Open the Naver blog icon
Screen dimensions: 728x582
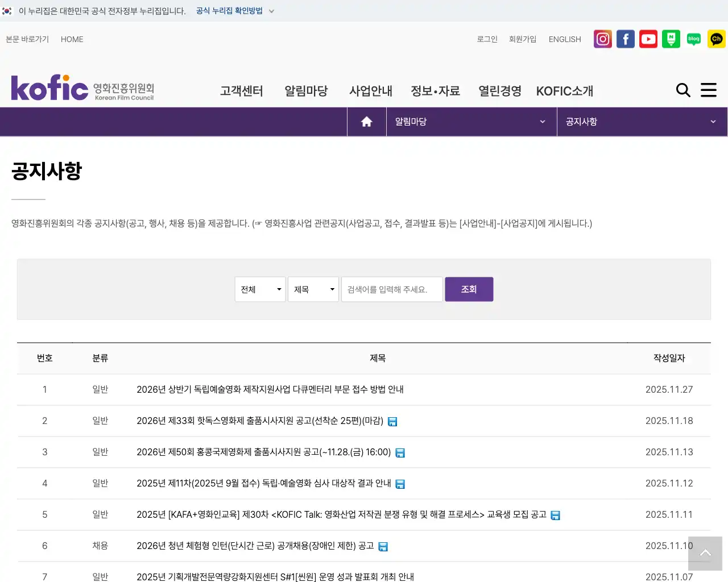pos(693,39)
